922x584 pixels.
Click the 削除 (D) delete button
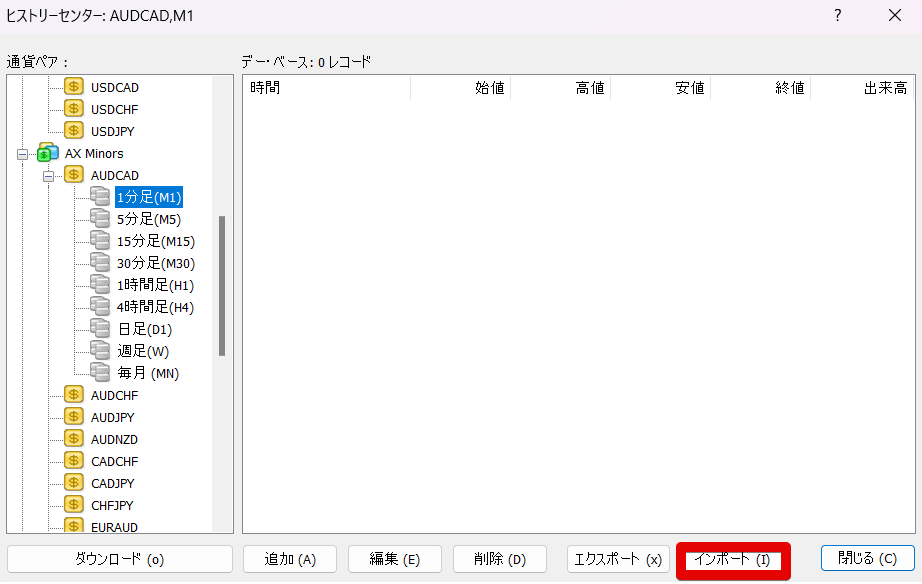point(500,559)
